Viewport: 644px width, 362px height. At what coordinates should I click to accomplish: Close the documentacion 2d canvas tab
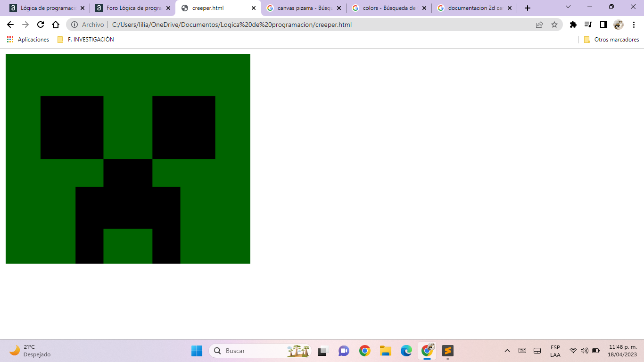pyautogui.click(x=510, y=8)
